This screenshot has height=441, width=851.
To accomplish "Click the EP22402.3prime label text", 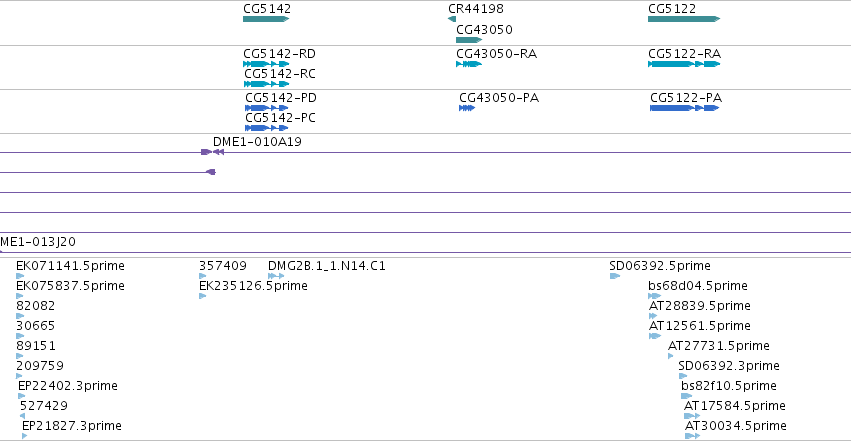I will pos(68,386).
